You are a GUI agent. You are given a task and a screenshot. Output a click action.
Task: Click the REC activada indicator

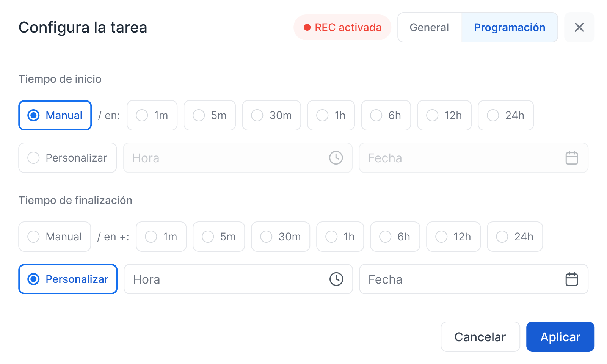342,27
